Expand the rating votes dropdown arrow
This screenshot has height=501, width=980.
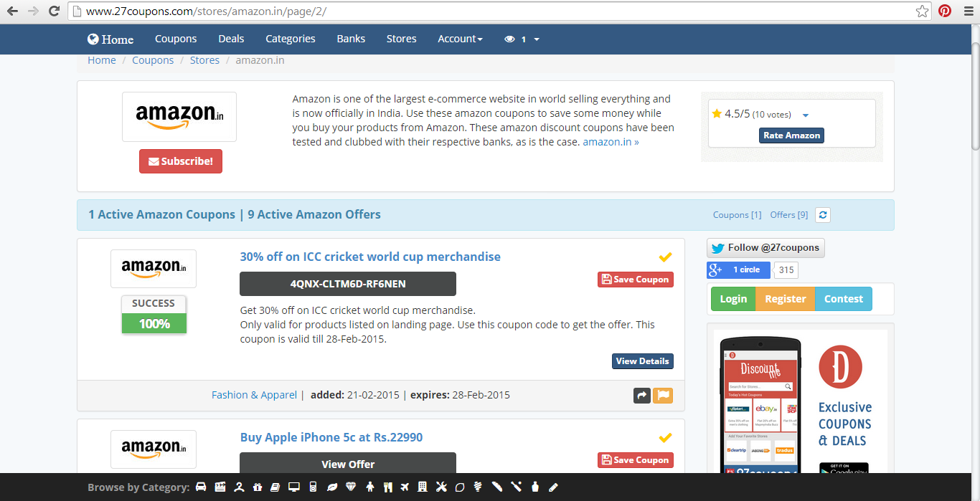[805, 115]
